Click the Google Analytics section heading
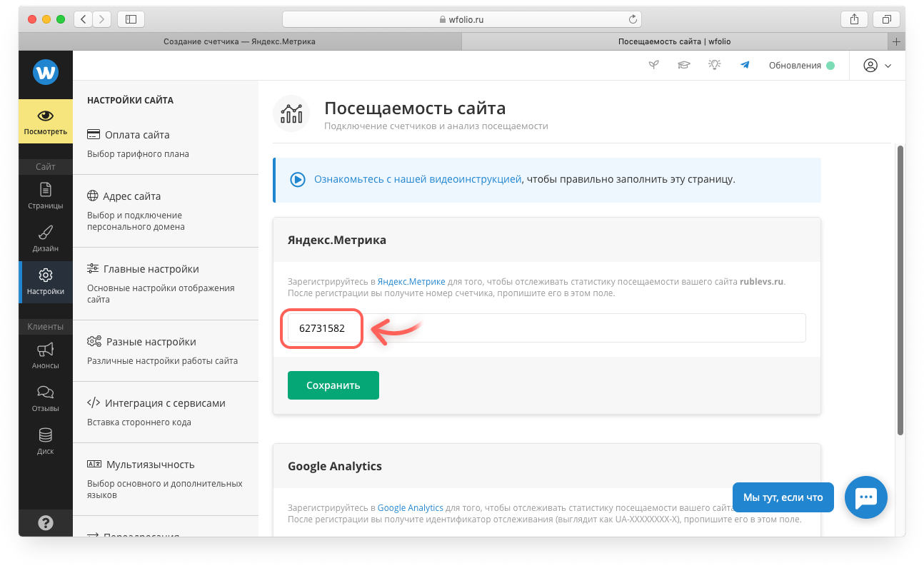 (x=335, y=466)
